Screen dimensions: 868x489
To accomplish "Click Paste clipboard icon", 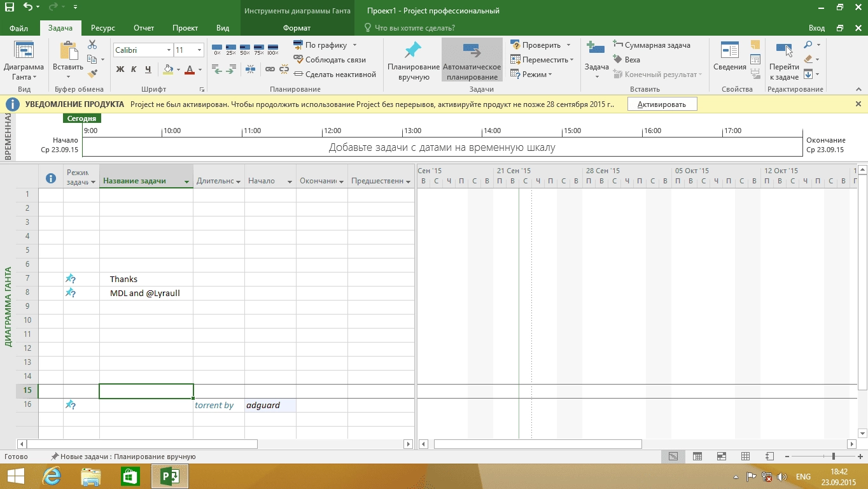I will click(68, 51).
